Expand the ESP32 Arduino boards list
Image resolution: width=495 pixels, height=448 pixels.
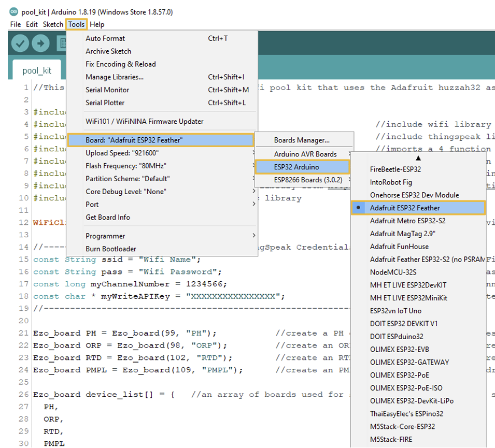point(302,167)
